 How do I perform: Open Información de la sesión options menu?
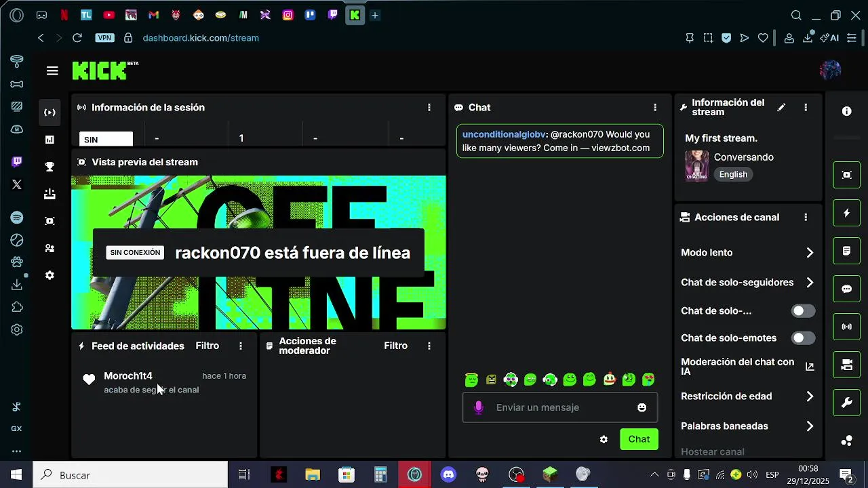[x=429, y=107]
